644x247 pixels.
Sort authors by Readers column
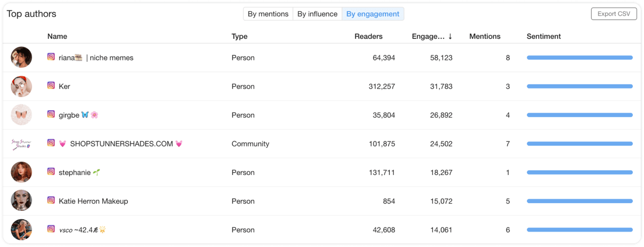tap(368, 36)
